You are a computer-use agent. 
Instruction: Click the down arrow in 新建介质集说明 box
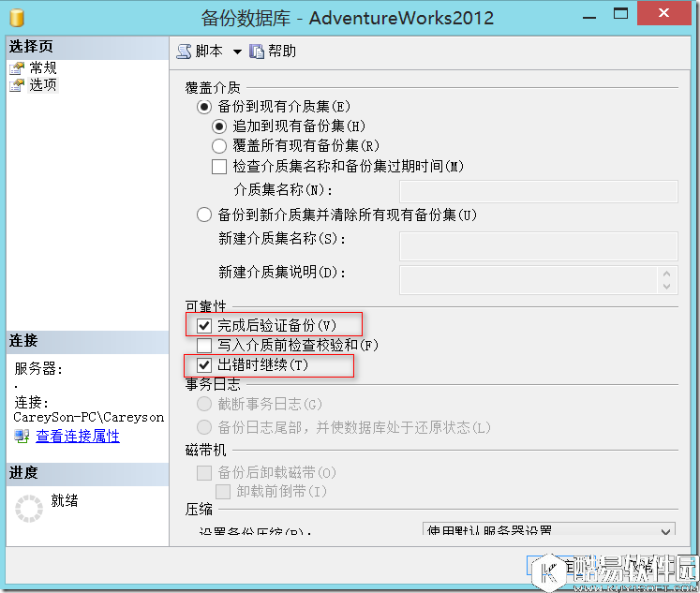[667, 287]
